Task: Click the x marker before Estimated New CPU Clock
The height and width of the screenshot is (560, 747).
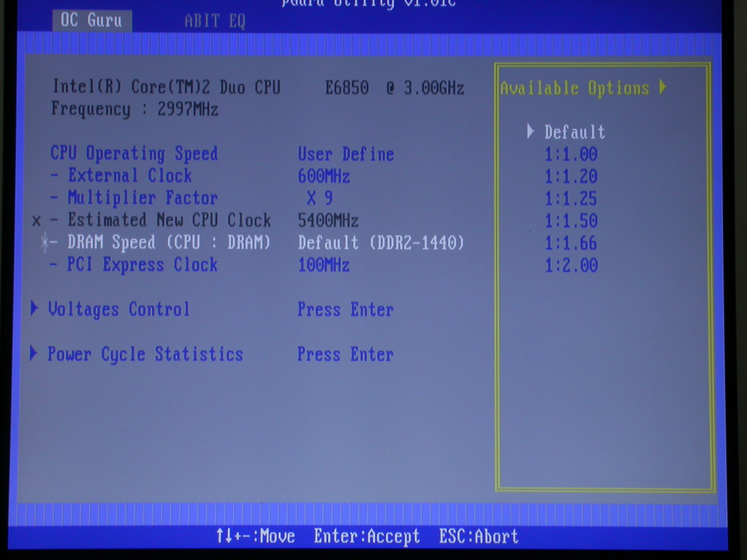Action: [37, 221]
